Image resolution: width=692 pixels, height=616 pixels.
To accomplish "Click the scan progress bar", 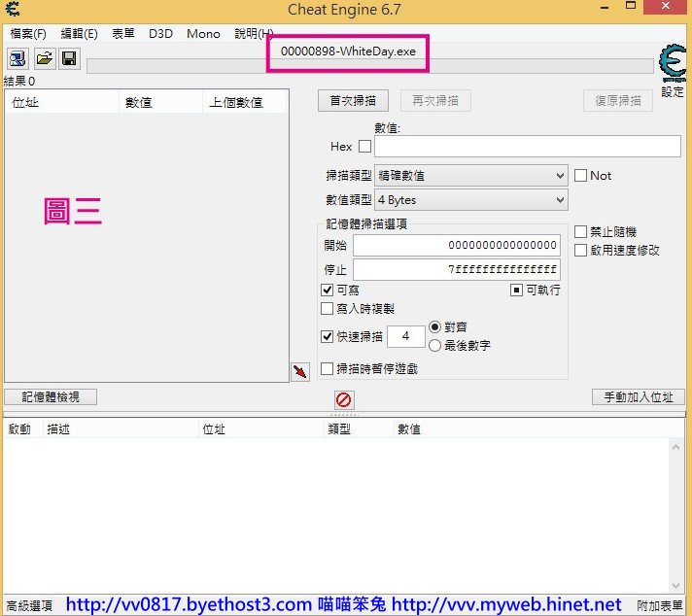I will [370, 66].
